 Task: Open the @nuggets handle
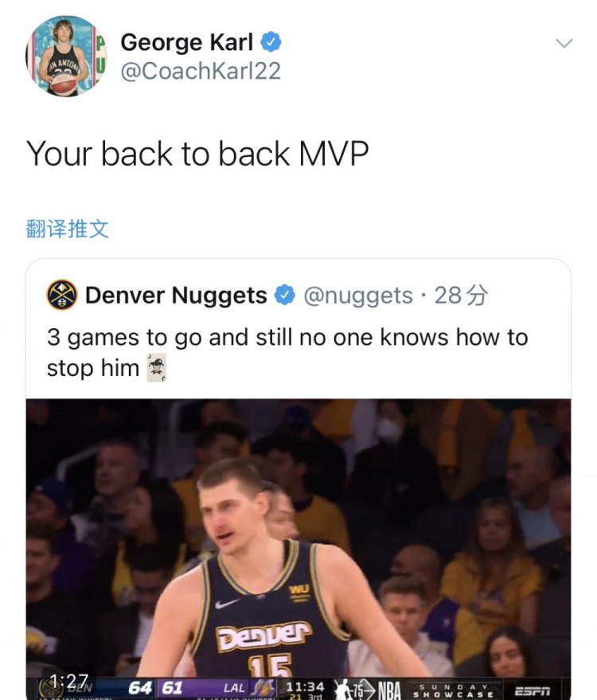coord(358,295)
